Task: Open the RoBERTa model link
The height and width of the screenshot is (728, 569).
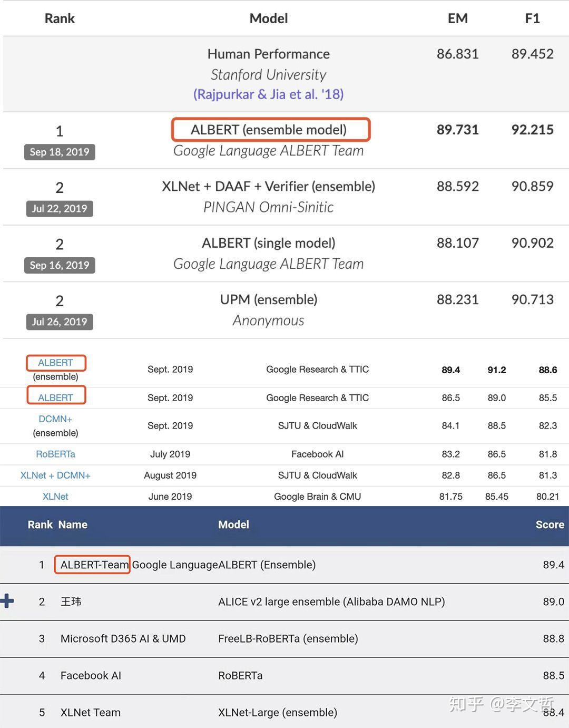Action: (x=55, y=454)
